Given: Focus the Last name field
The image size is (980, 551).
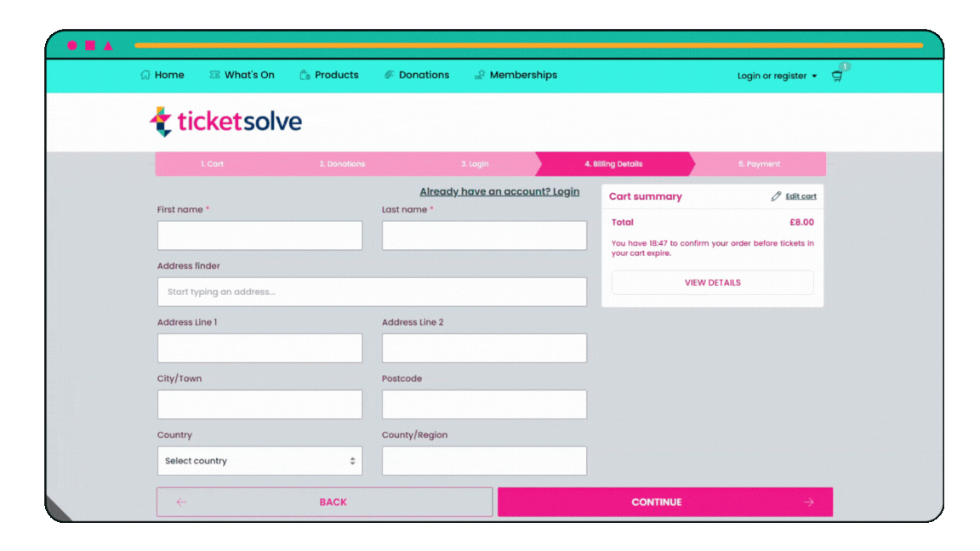Looking at the screenshot, I should tap(484, 236).
